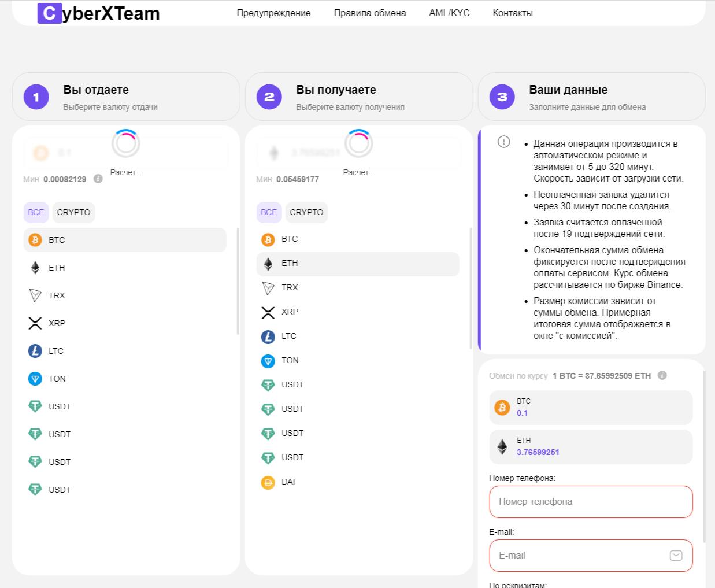The image size is (715, 588).
Task: Pick BTC icon in the Вы получаете list
Action: (x=268, y=239)
